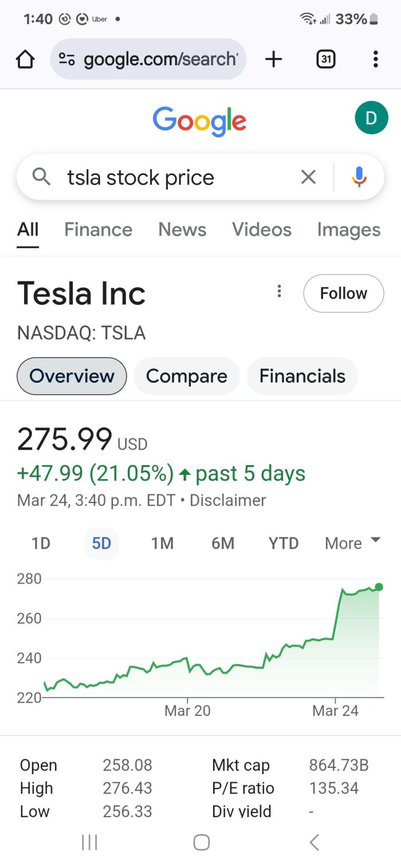This screenshot has height=868, width=401.
Task: Follow the Tesla Inc stock
Action: point(343,294)
